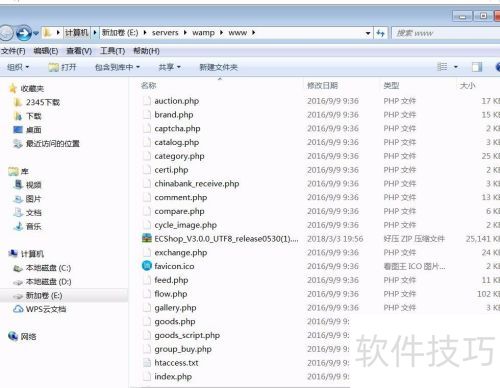The height and width of the screenshot is (388, 500).
Task: Select the favicon.ico file icon
Action: (x=147, y=266)
